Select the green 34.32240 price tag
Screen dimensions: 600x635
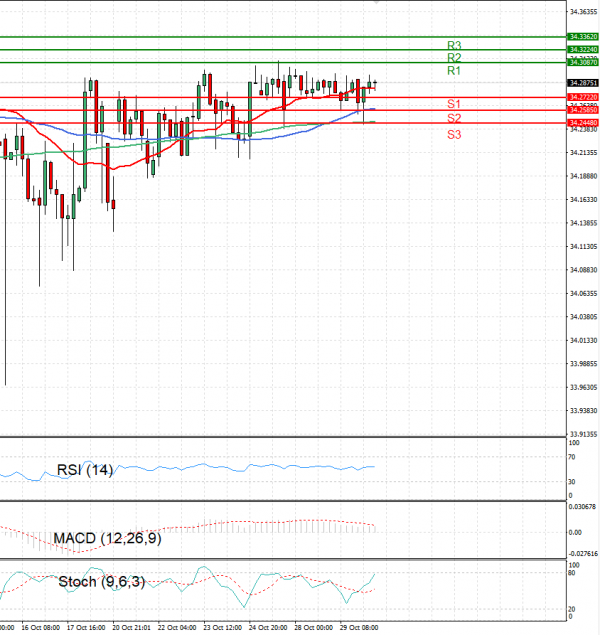[583, 49]
